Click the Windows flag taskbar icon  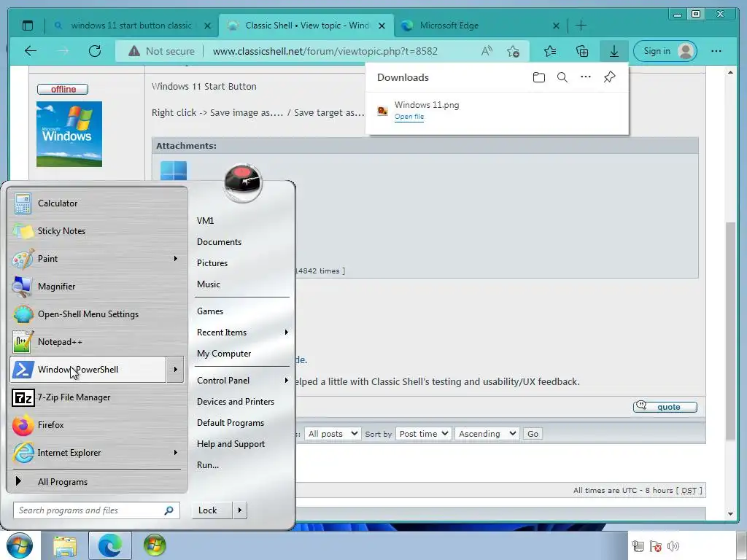(x=155, y=545)
